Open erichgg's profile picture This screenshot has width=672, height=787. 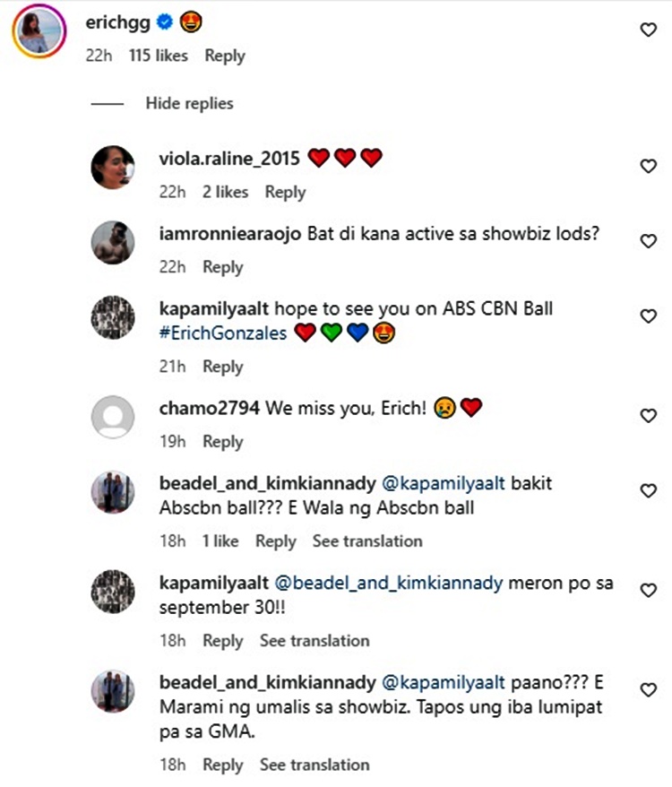click(39, 31)
